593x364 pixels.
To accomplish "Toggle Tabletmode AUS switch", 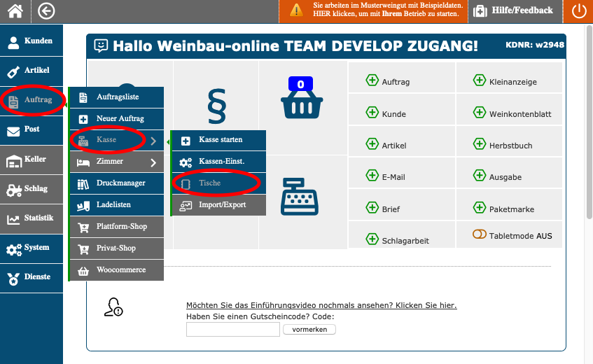I will [480, 235].
